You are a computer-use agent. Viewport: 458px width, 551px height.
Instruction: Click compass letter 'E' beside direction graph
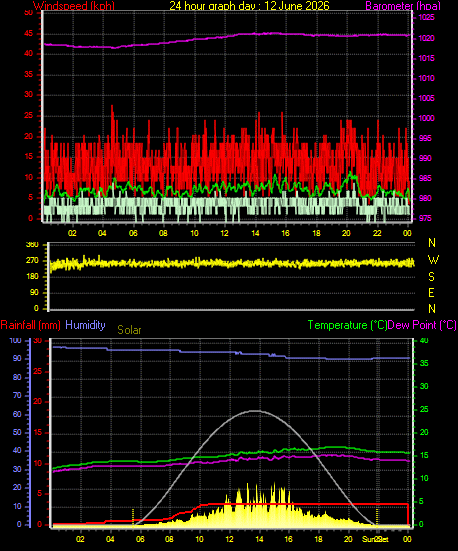point(431,292)
